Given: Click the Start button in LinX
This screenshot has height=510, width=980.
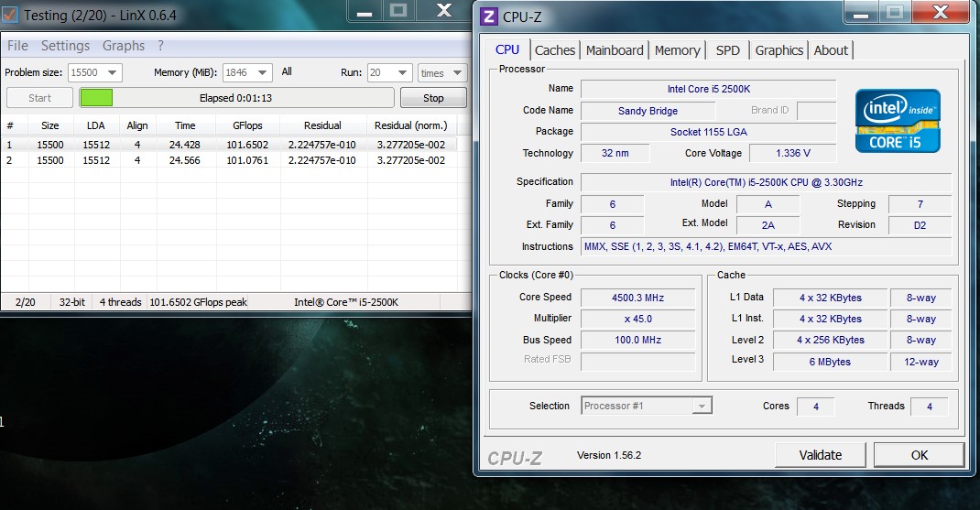Looking at the screenshot, I should [x=40, y=98].
